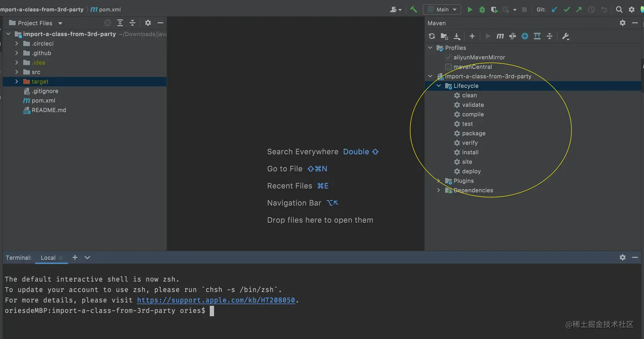The width and height of the screenshot is (644, 339).
Task: Open Search Everywhere magnifier icon
Action: pos(619,9)
